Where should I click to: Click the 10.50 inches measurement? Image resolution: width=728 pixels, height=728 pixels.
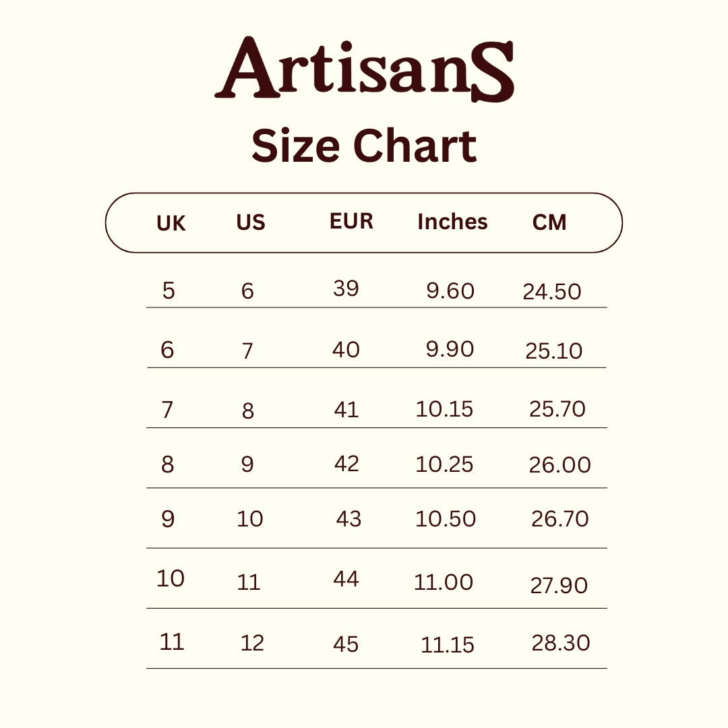click(x=446, y=519)
